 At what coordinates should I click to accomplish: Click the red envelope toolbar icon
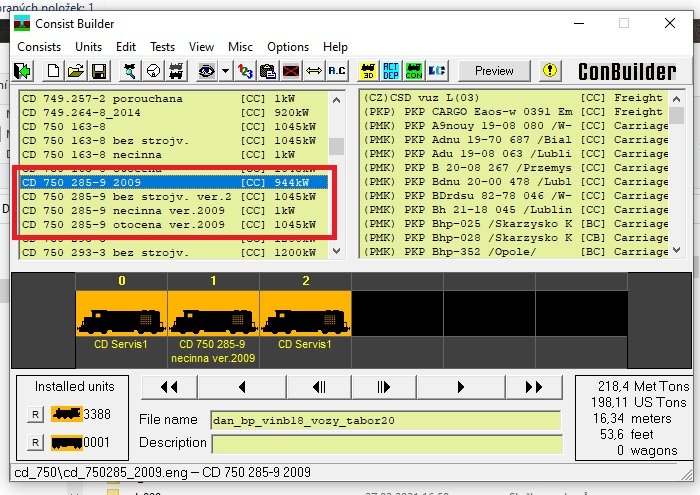pyautogui.click(x=291, y=71)
